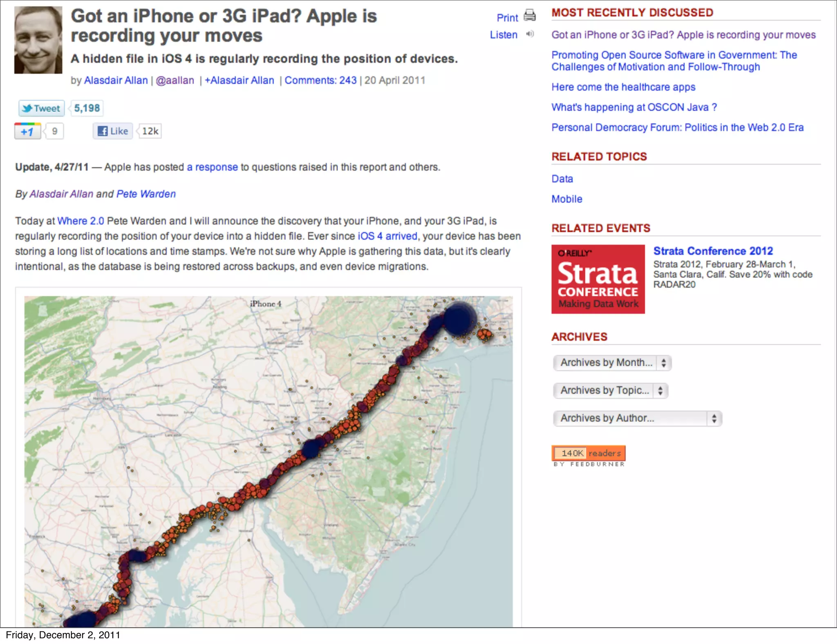Click the author's portrait photo
837x644 pixels.
click(38, 40)
